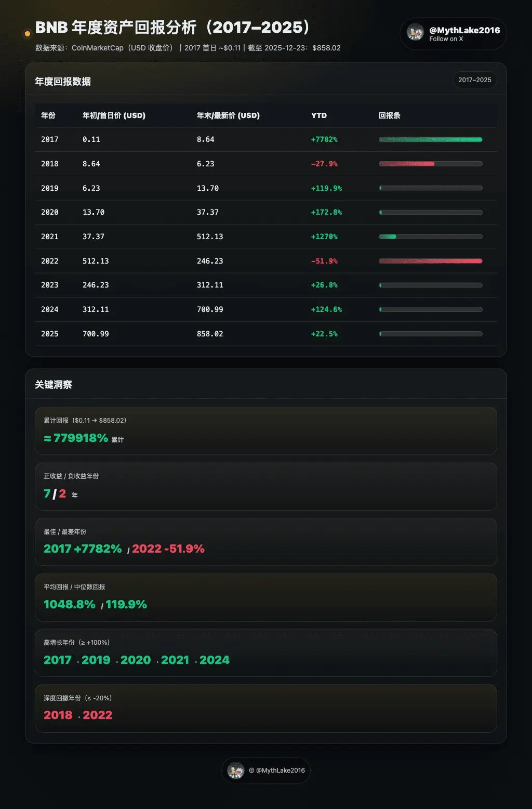
Task: Click the +7782% YTD value
Action: 324,139
